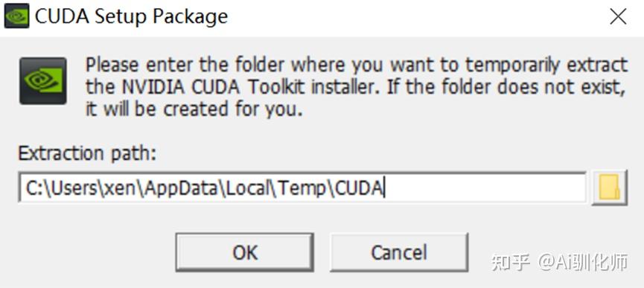The image size is (644, 288).
Task: Focus the Extraction path text field
Action: point(302,188)
